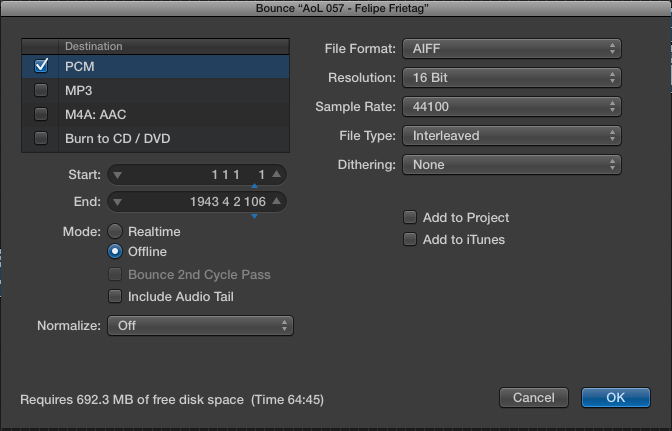Enable the M4A: AAC destination checkbox

(41, 114)
